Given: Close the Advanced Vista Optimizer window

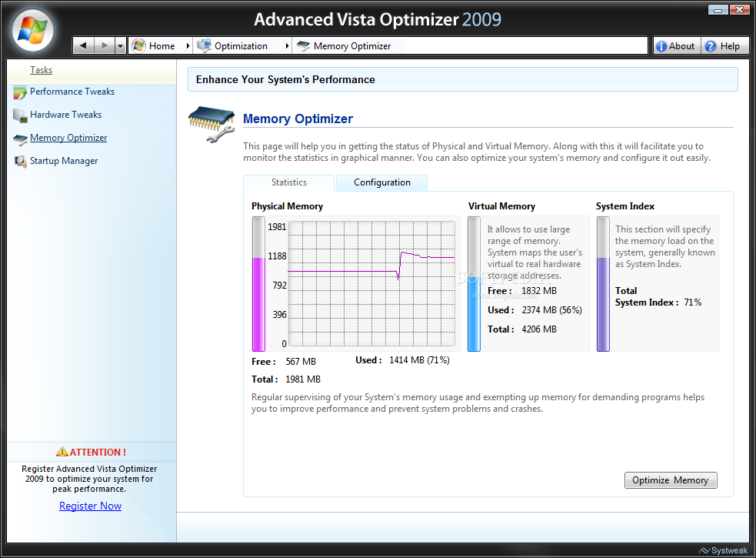Looking at the screenshot, I should coord(739,10).
